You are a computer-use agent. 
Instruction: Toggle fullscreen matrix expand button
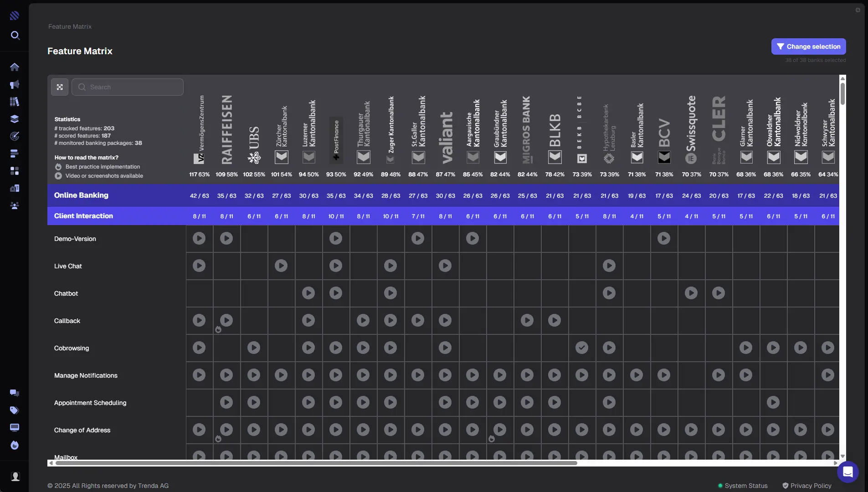pos(60,87)
